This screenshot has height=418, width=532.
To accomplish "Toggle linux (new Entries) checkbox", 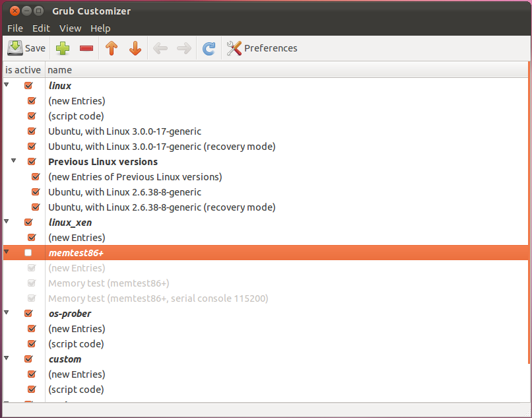I will tap(32, 100).
